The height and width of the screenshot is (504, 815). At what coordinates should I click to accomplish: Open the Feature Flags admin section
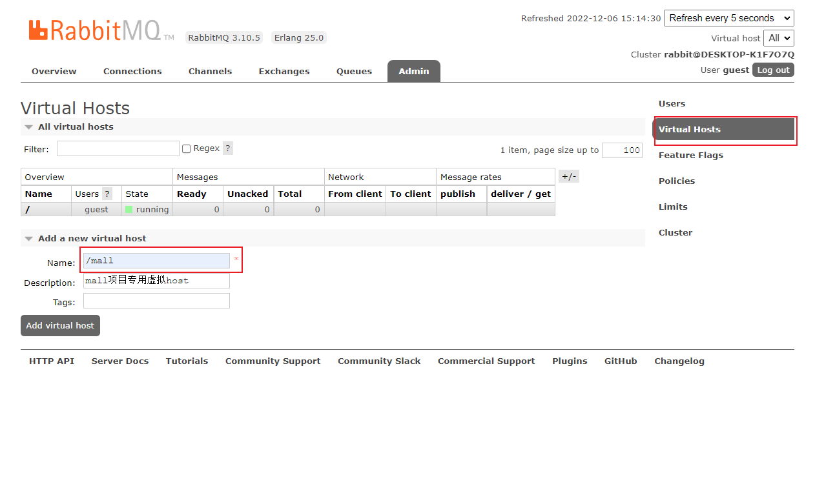691,156
